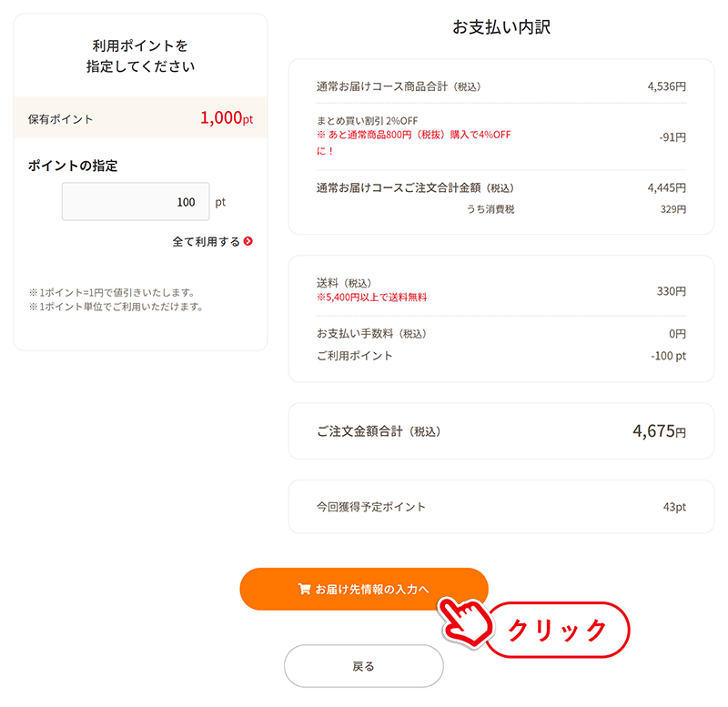Click the red 4%OFF promotion notice
This screenshot has width=728, height=707.
tap(414, 143)
